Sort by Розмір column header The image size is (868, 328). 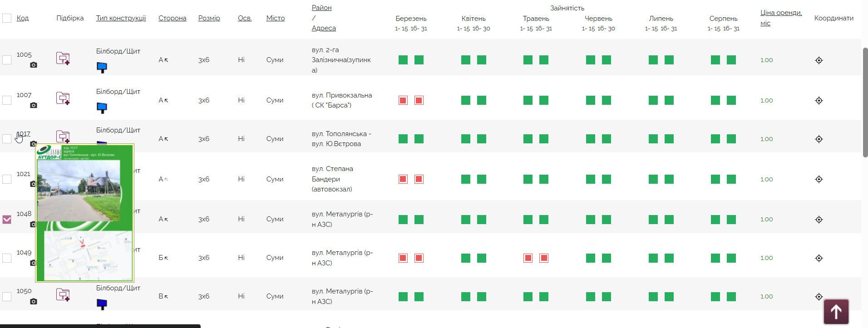pos(209,18)
